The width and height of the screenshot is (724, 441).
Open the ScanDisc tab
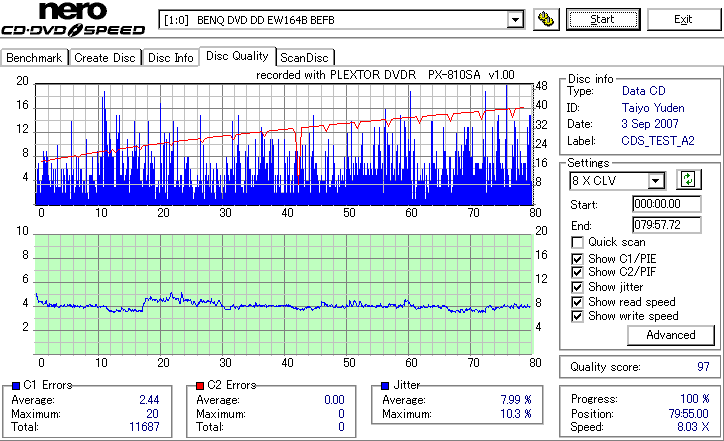tap(305, 58)
